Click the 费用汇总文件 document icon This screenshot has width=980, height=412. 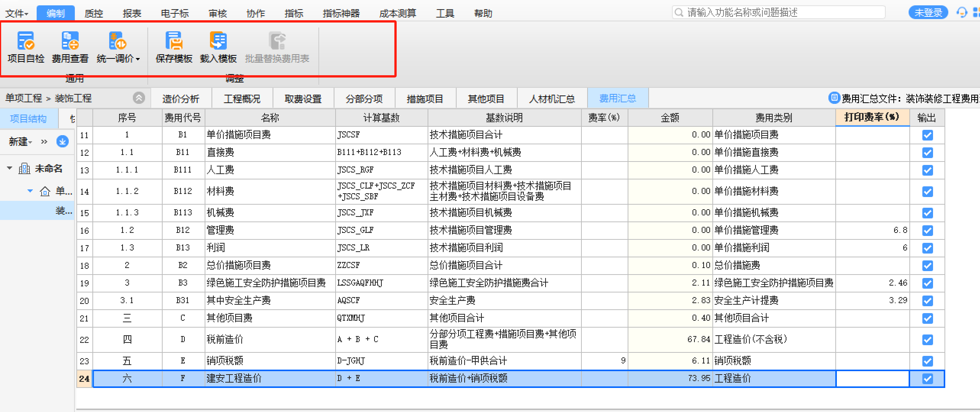click(834, 98)
